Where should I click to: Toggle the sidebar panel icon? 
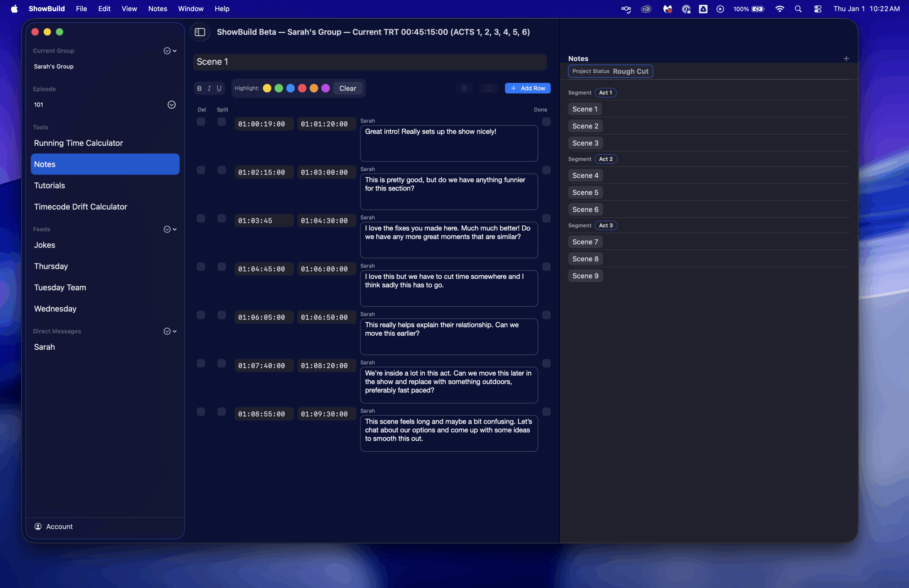[200, 32]
